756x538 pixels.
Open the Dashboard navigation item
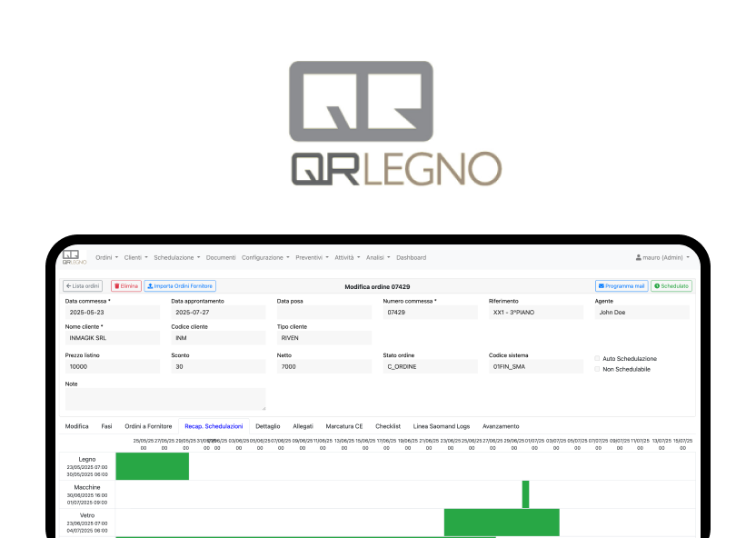412,257
